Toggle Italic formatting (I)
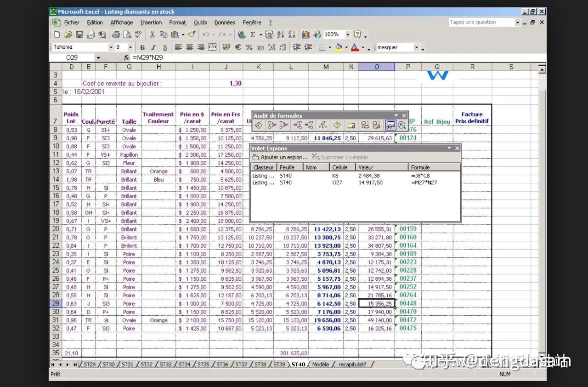Viewport: 588px width, 387px height. click(153, 47)
